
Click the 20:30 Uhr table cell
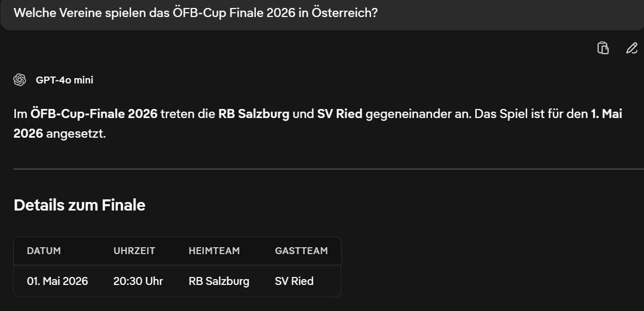138,281
